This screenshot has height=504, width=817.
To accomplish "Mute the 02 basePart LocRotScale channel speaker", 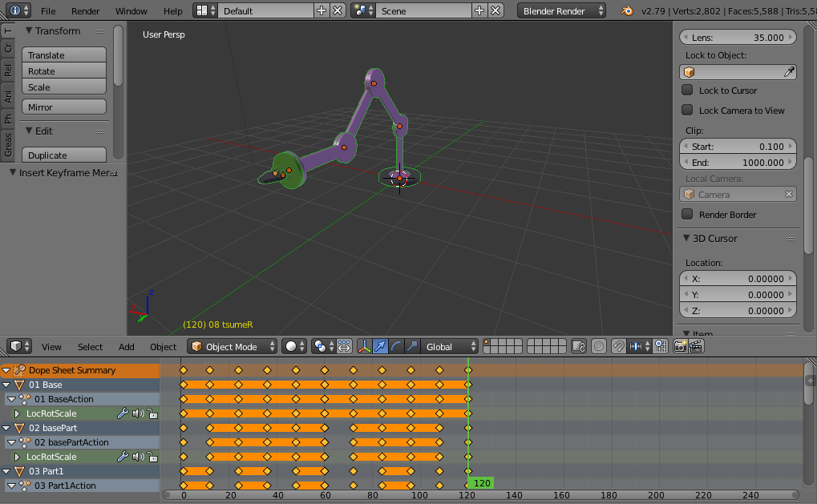I will (x=138, y=457).
